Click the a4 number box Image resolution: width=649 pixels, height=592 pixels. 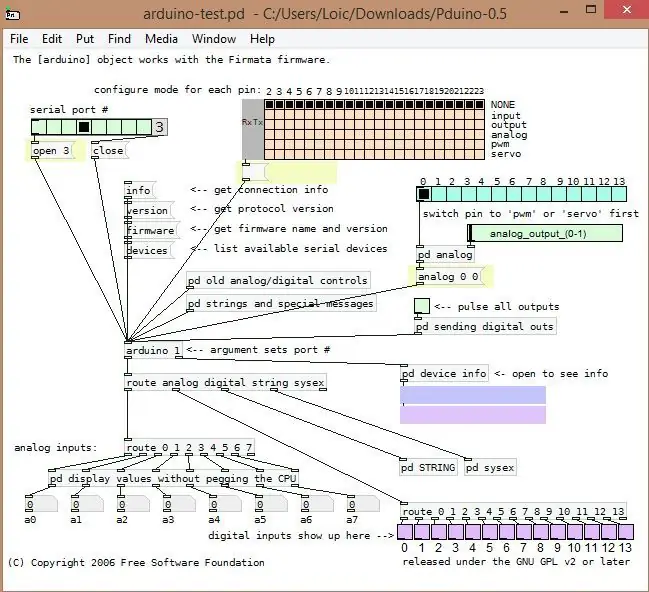225,504
